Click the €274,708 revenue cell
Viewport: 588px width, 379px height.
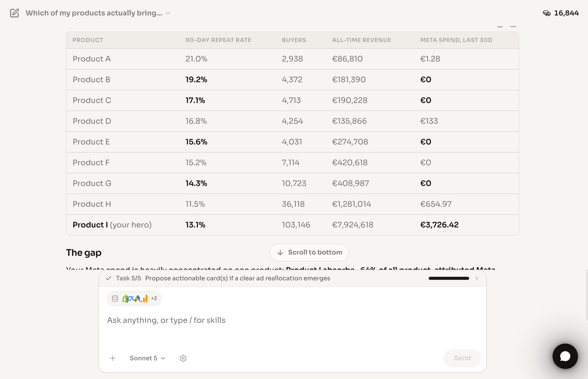point(350,142)
